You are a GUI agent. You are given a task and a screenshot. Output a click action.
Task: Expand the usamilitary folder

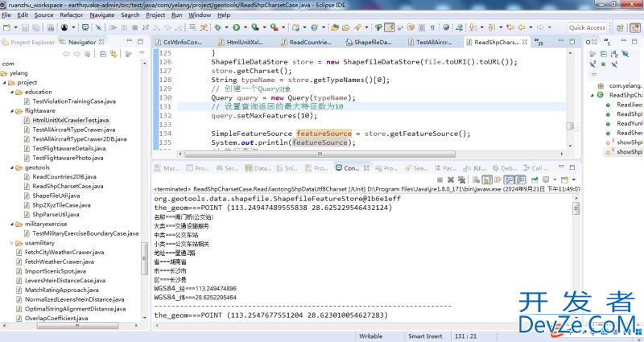point(12,243)
